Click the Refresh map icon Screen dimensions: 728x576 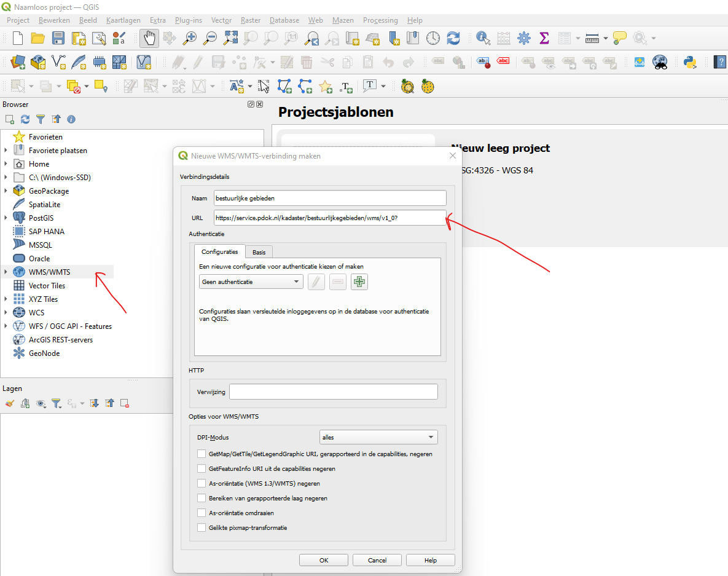click(453, 38)
